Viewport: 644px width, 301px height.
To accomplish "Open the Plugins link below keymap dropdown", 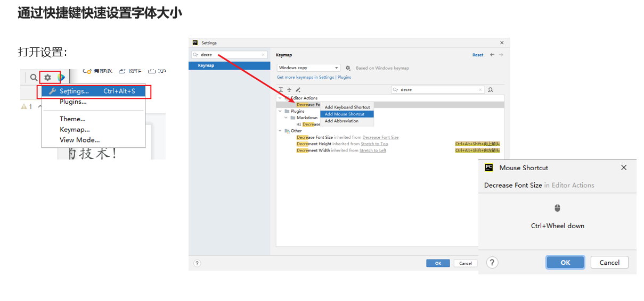I will click(x=344, y=77).
